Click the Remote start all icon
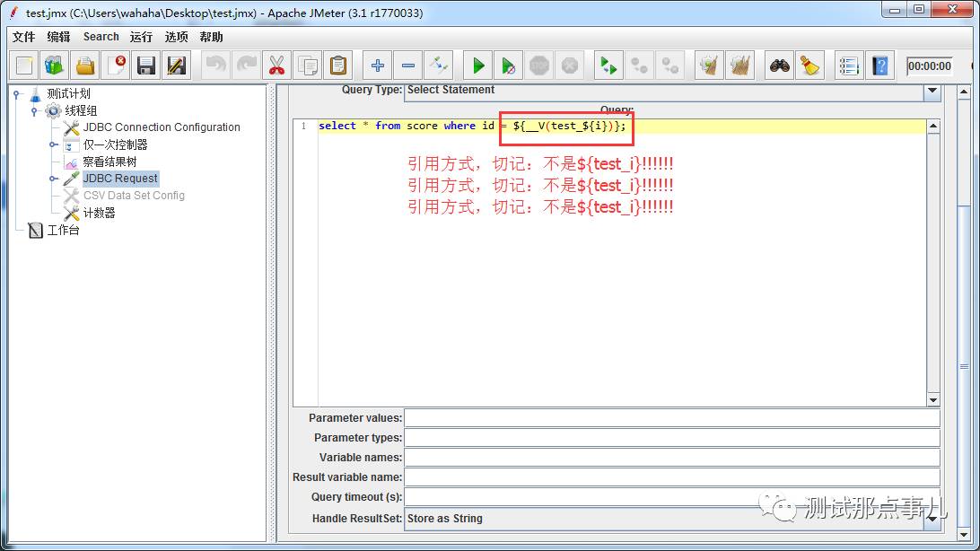The height and width of the screenshot is (551, 980). click(608, 66)
